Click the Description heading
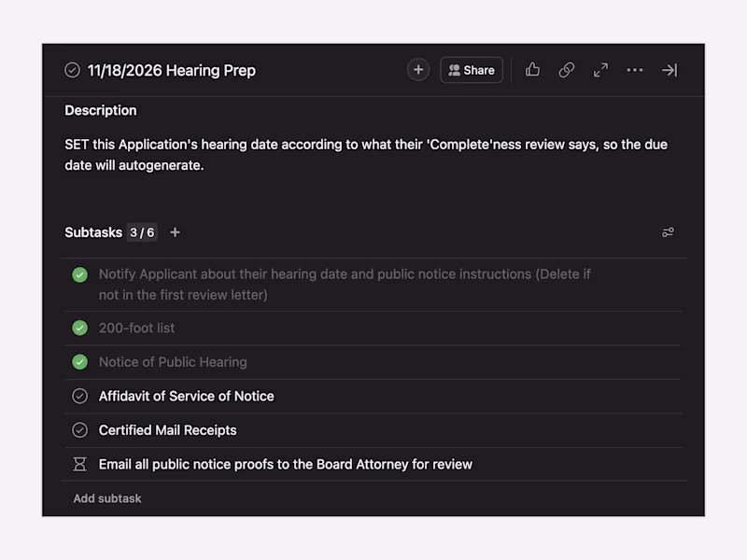Viewport: 747px width, 560px height. coord(101,110)
